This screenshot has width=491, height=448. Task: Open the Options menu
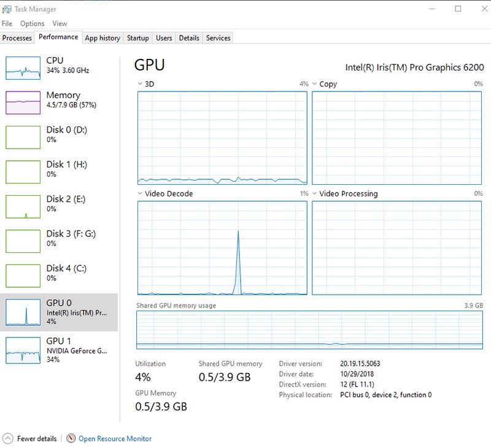(32, 23)
